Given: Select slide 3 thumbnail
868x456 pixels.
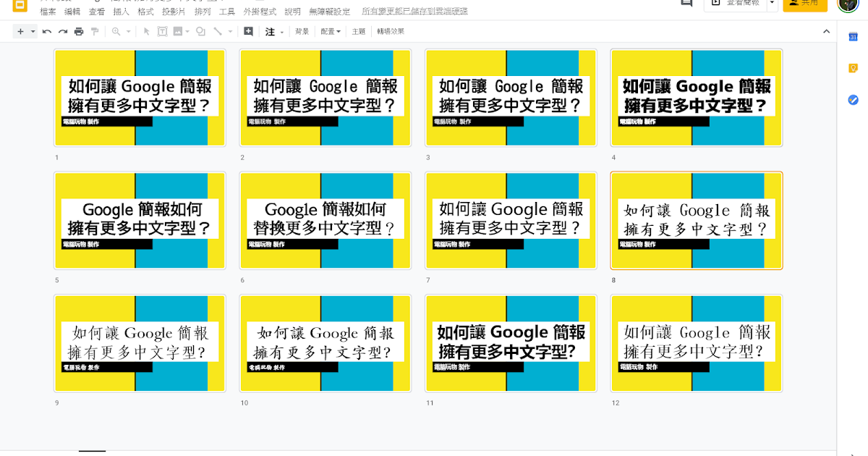Looking at the screenshot, I should tap(511, 98).
